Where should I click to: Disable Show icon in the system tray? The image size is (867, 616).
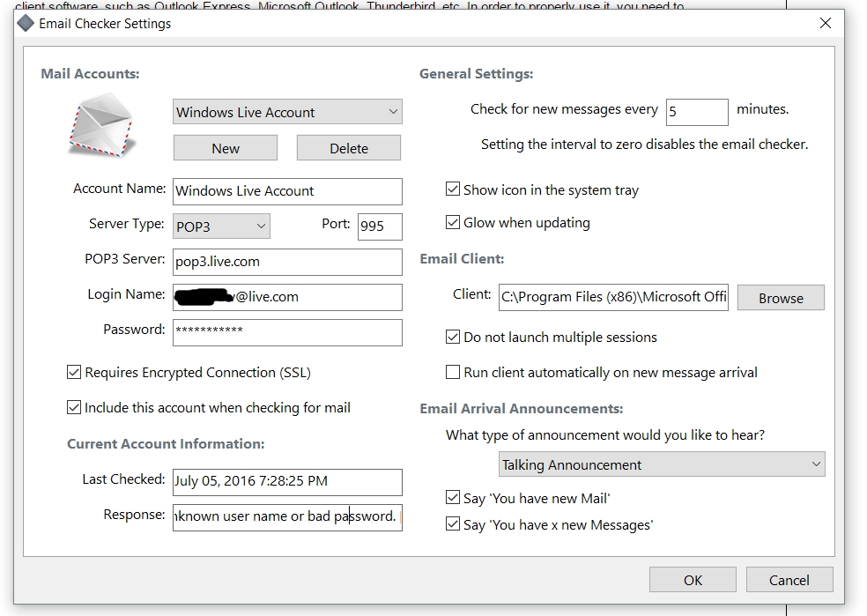coord(453,189)
